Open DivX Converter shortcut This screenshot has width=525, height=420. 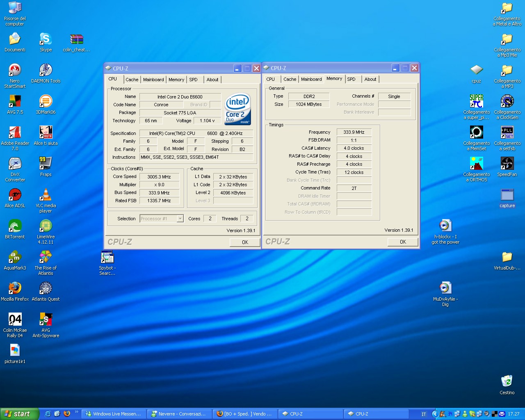(x=15, y=164)
